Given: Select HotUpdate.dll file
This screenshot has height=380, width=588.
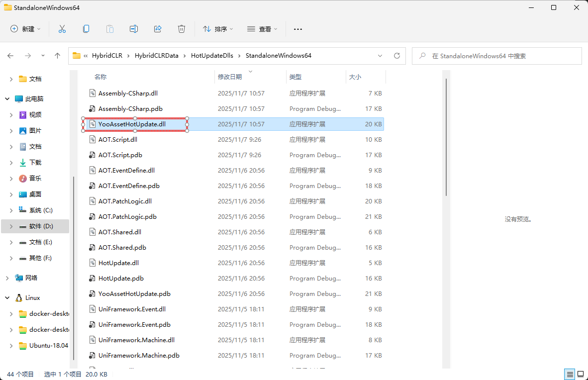Looking at the screenshot, I should tap(118, 263).
